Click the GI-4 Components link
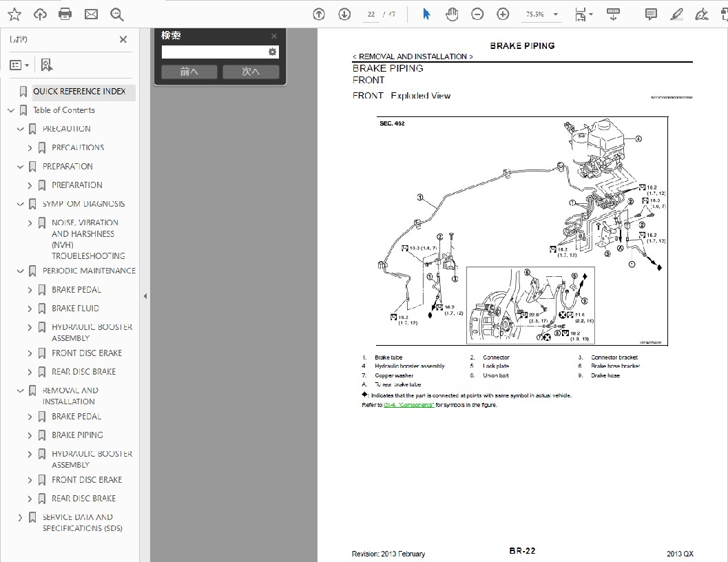Image resolution: width=728 pixels, height=562 pixels. (x=408, y=405)
